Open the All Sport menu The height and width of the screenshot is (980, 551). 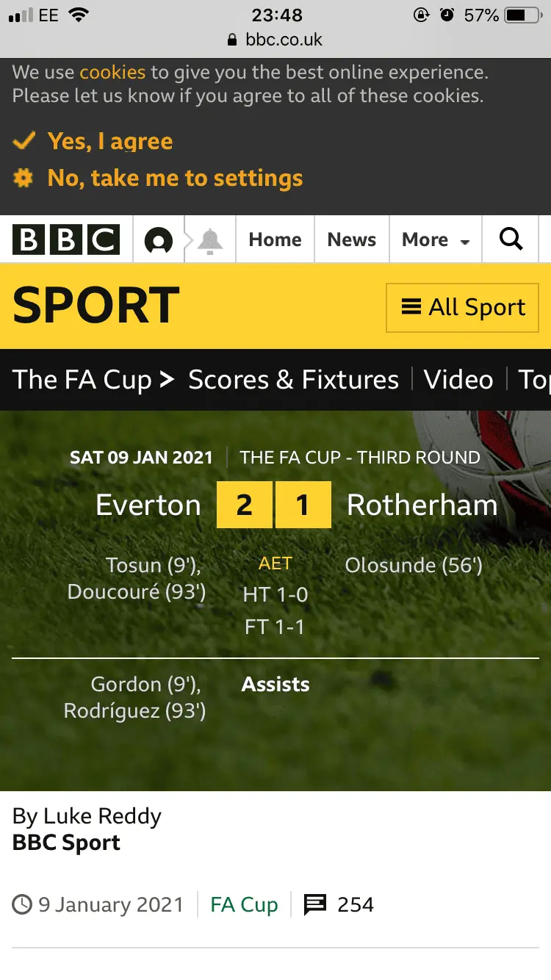463,307
